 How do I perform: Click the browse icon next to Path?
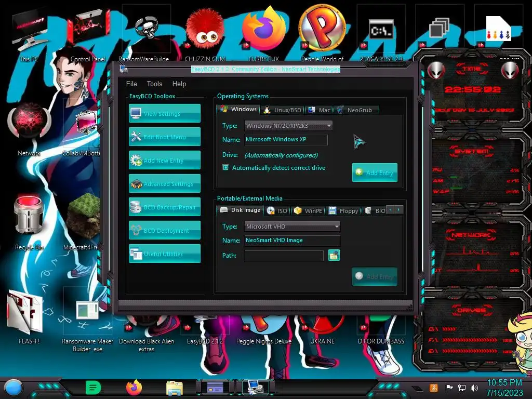(x=334, y=256)
